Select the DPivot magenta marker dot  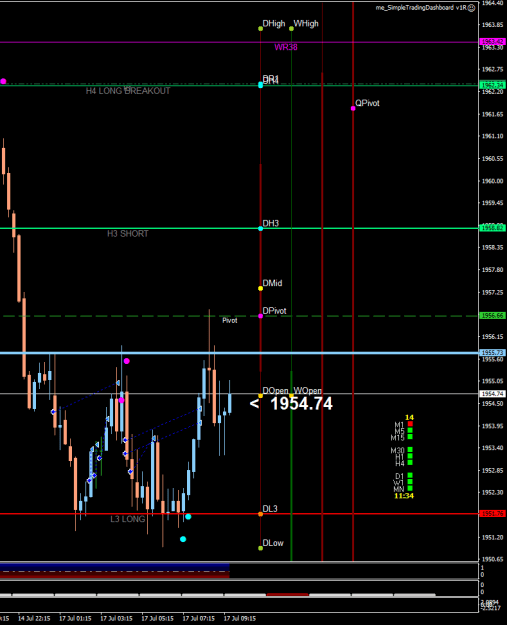(261, 316)
